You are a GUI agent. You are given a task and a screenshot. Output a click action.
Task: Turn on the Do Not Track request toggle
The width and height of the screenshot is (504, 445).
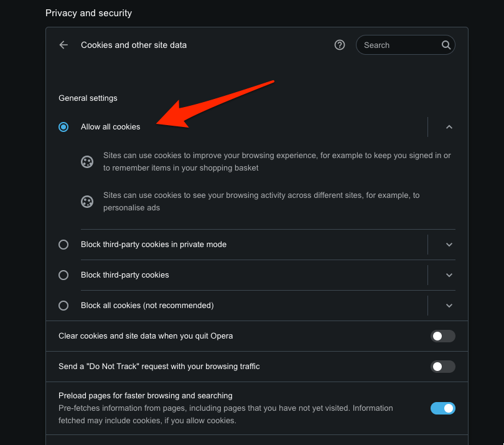point(442,367)
